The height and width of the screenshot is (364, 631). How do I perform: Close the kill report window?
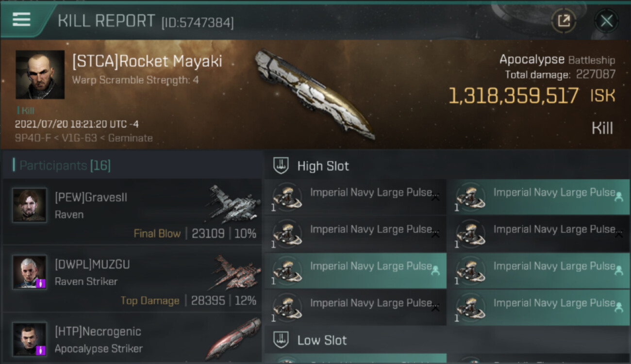[x=606, y=21]
